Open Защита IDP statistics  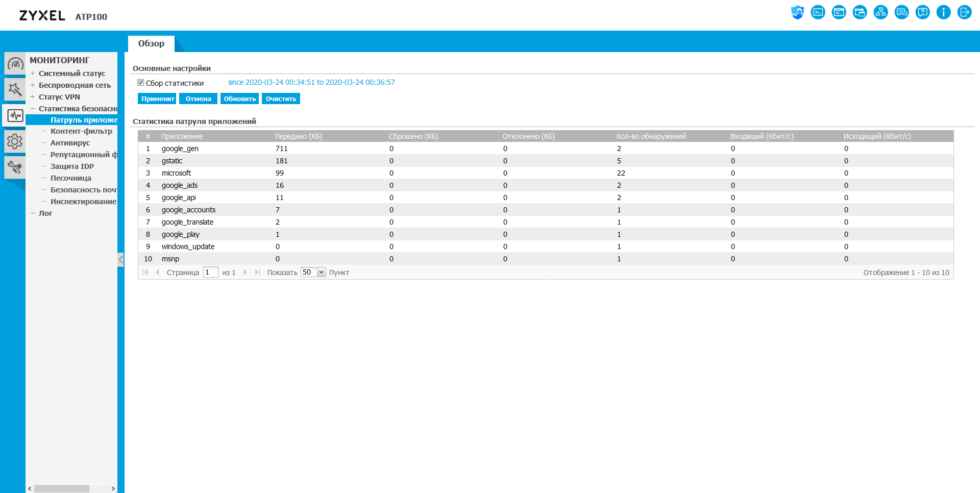[x=72, y=166]
